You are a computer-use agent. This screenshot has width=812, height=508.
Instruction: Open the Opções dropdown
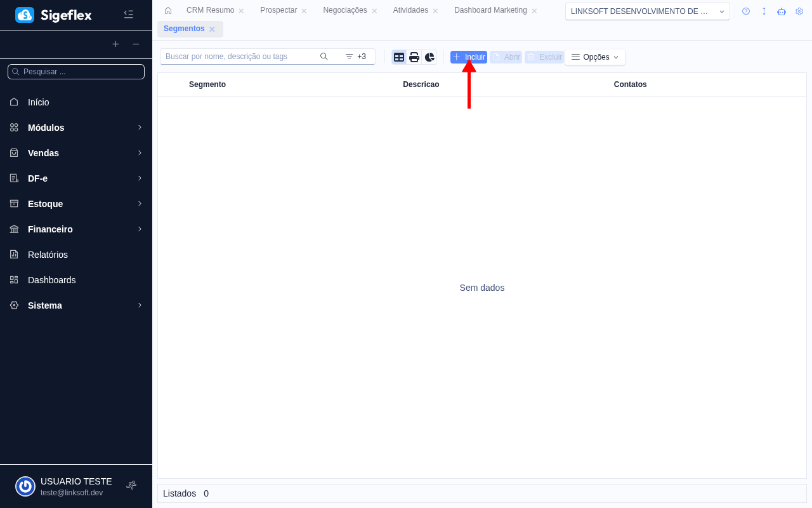(x=594, y=57)
